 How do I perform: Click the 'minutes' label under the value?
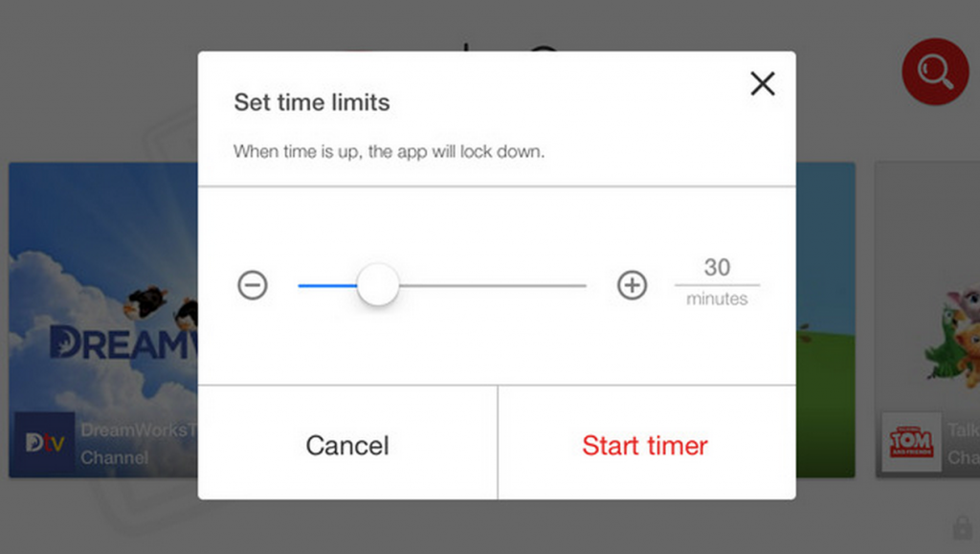click(x=717, y=299)
